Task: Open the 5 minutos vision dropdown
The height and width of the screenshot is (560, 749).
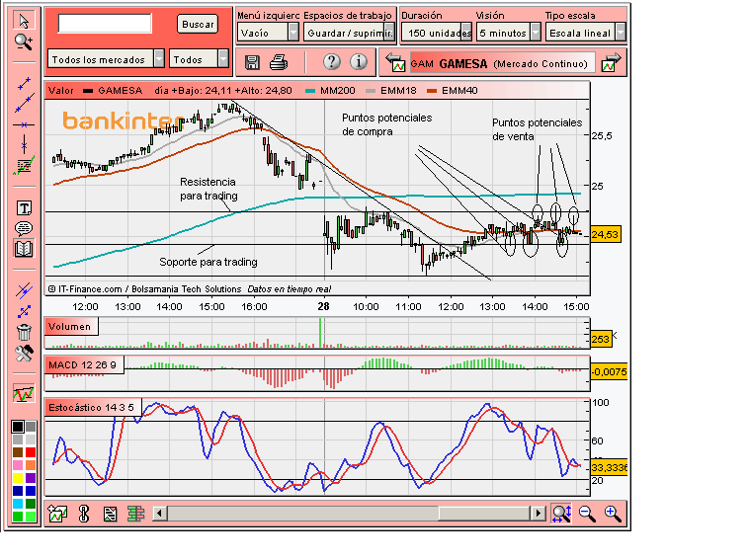Action: pos(508,33)
